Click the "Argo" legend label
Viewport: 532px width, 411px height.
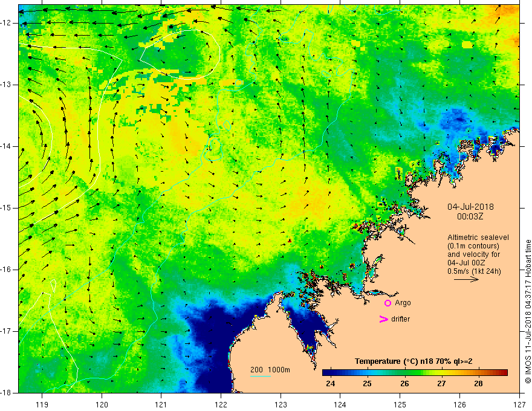click(x=403, y=303)
